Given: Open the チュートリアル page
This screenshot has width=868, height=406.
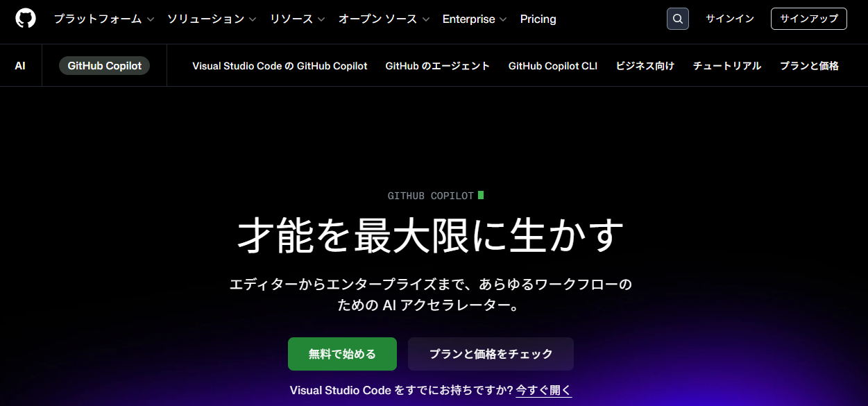Looking at the screenshot, I should (727, 66).
